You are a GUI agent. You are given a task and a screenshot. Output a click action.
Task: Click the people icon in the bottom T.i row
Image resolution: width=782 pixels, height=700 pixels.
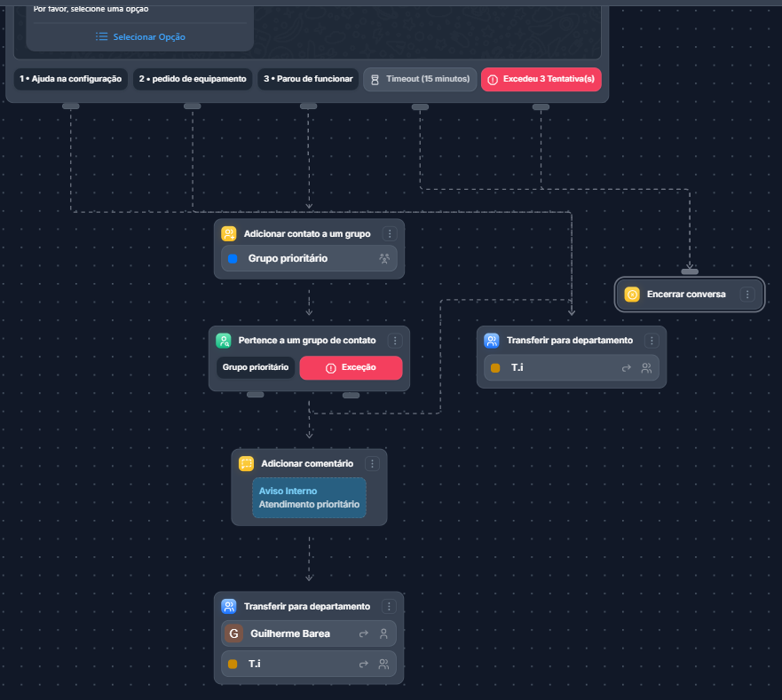click(x=383, y=665)
